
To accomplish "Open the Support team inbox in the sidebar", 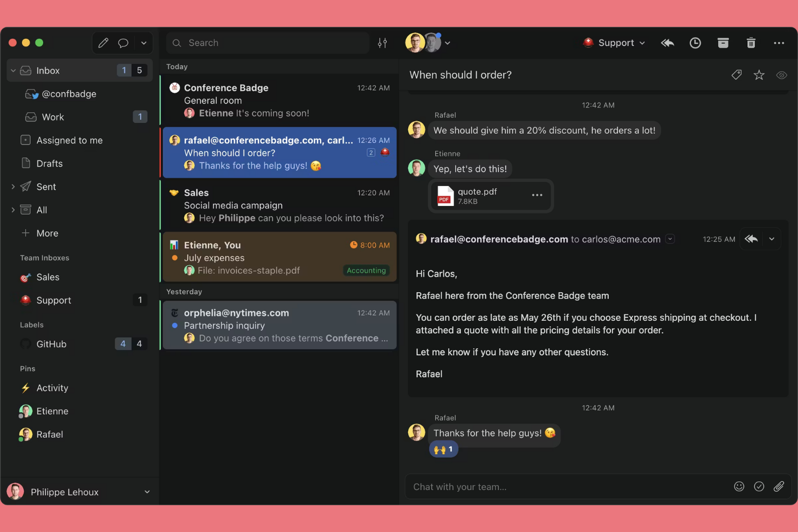I will tap(53, 300).
